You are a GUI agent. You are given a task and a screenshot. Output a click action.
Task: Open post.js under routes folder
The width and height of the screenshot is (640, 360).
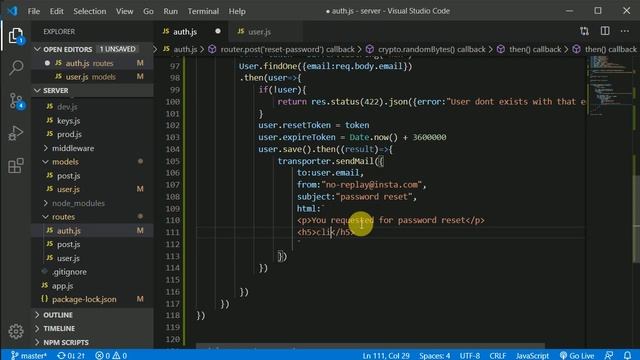pyautogui.click(x=92, y=244)
